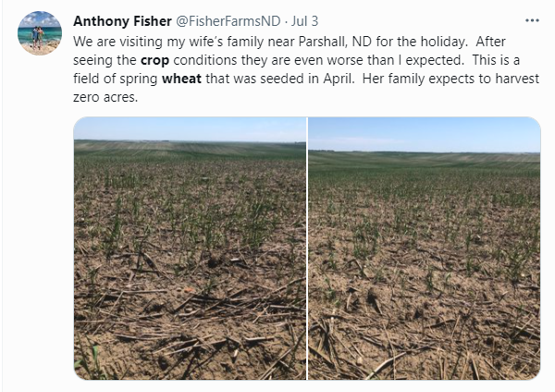Viewport: 555px width, 392px height.
Task: Open the @FisherFarmsND handle link
Action: pyautogui.click(x=228, y=21)
